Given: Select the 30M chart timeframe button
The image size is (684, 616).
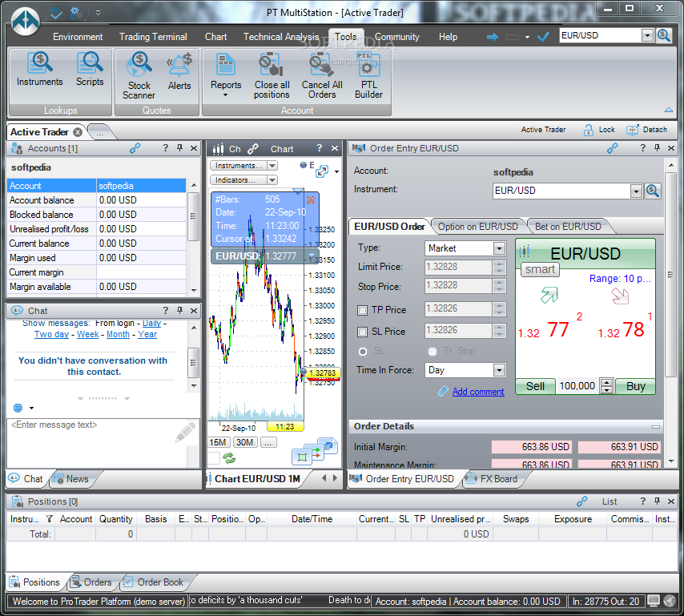Looking at the screenshot, I should 245,442.
